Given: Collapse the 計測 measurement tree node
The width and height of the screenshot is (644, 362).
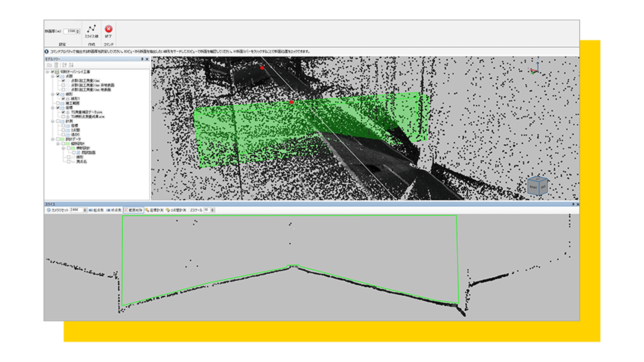Looking at the screenshot, I should pos(53,121).
